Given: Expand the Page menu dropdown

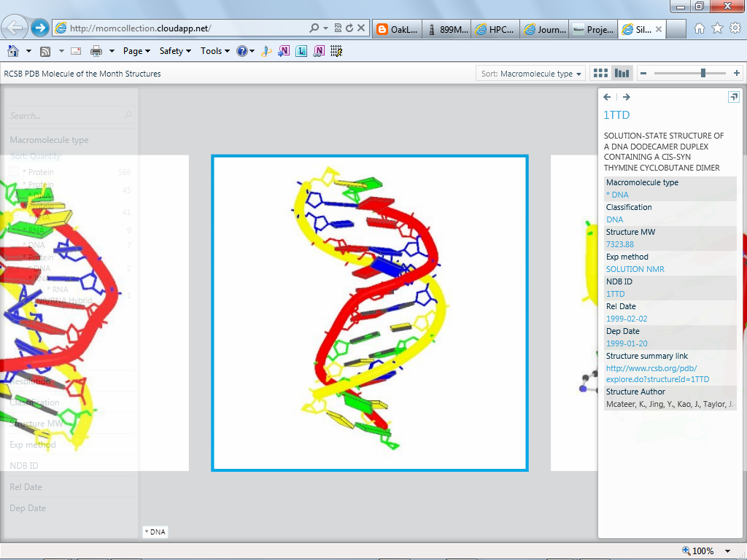Looking at the screenshot, I should 136,51.
